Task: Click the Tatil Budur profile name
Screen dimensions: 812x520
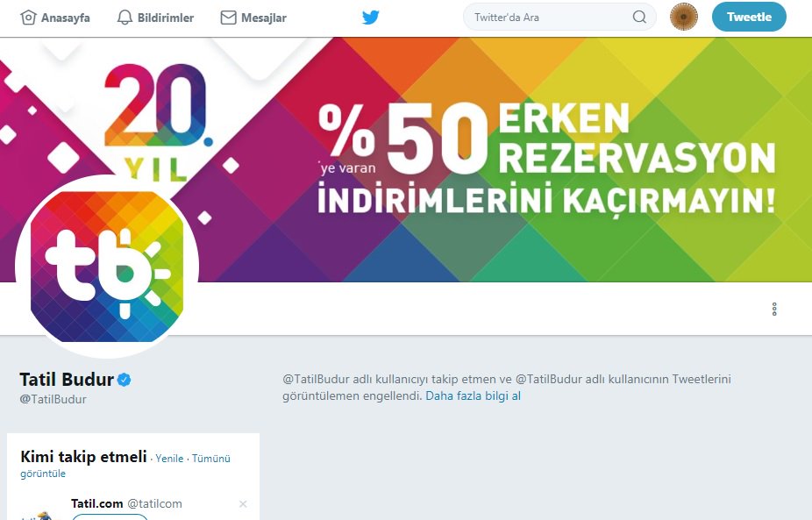Action: (x=67, y=380)
